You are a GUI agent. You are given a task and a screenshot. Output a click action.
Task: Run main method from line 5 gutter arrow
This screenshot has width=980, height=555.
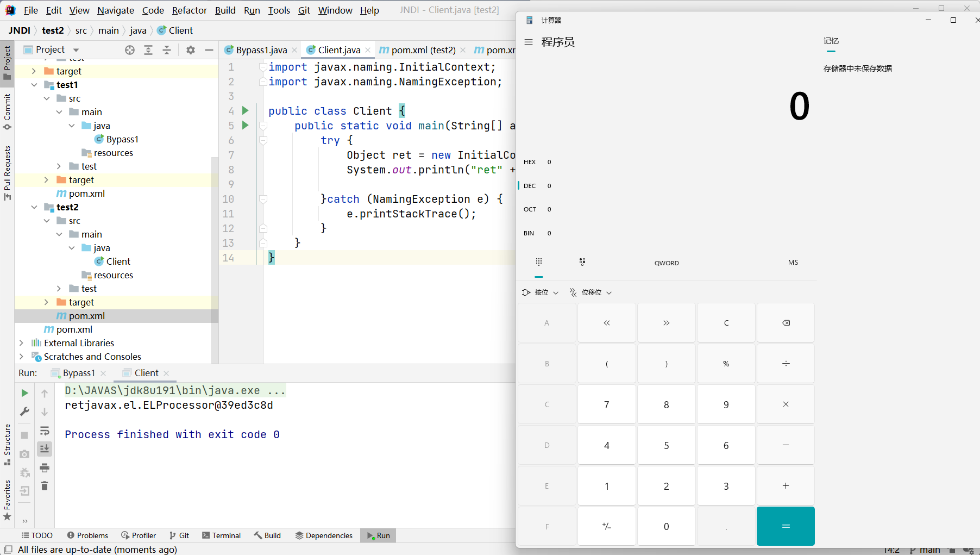245,126
